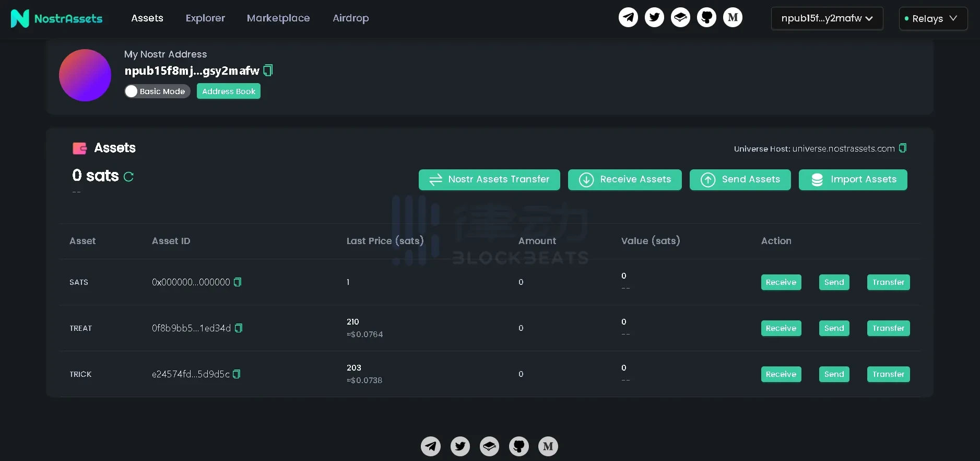Receive TREAT from its table row

(781, 328)
